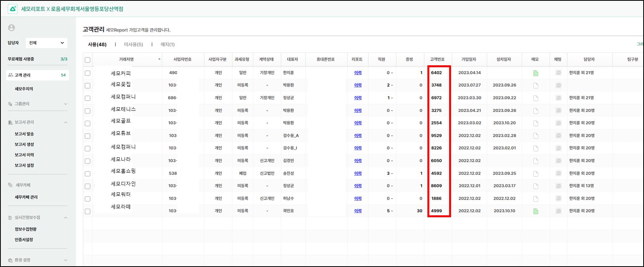Expand the 그룹관리 sidebar section
The image size is (644, 267).
65,104
